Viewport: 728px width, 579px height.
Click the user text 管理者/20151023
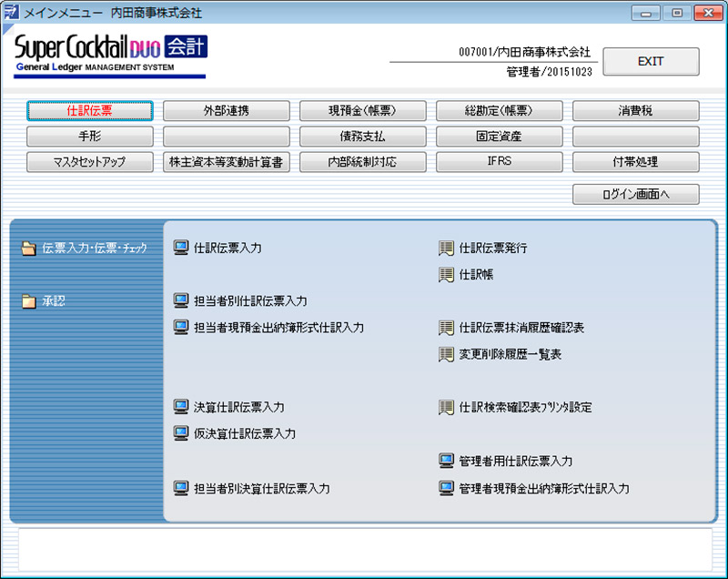point(550,72)
